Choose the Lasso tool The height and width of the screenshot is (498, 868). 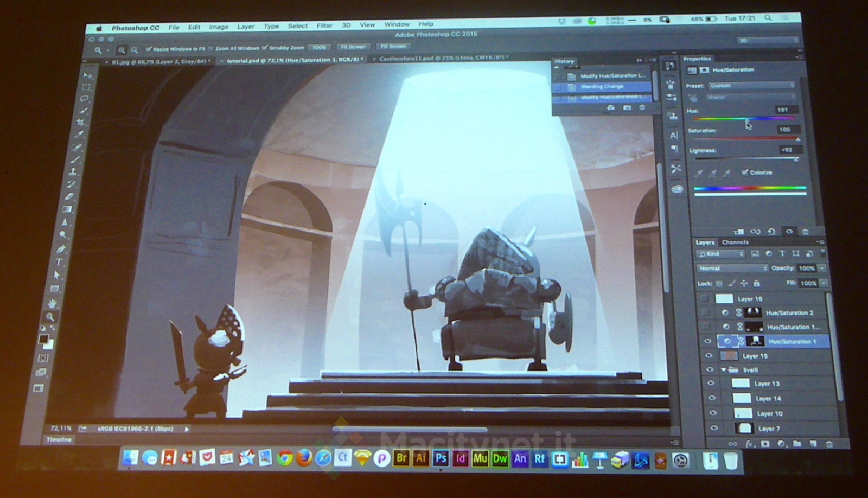[84, 99]
